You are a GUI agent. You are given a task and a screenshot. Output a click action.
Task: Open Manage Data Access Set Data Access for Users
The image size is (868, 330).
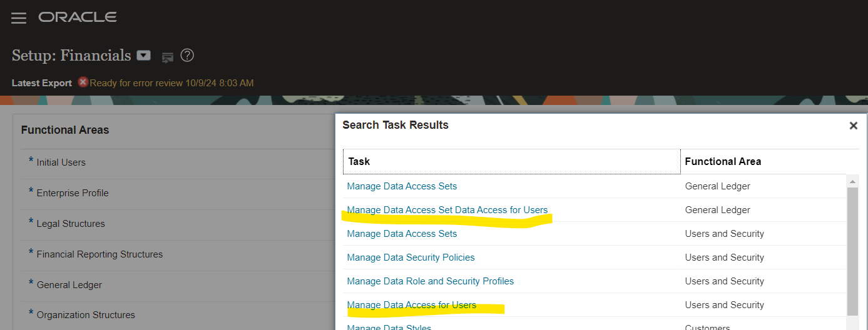pos(447,210)
